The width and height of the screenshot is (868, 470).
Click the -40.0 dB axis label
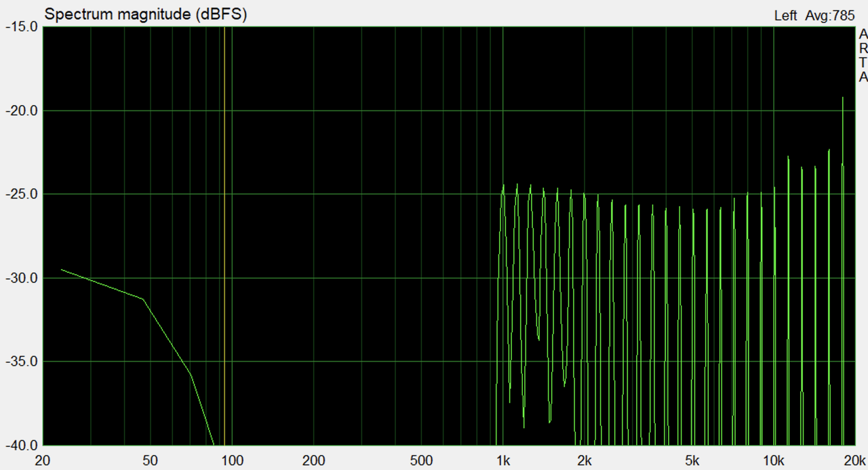[x=22, y=445]
